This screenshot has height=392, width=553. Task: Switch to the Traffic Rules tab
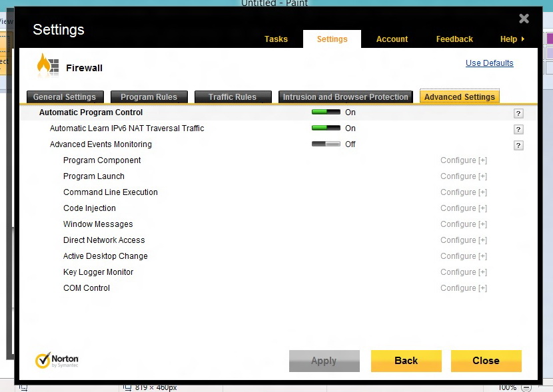click(x=232, y=97)
